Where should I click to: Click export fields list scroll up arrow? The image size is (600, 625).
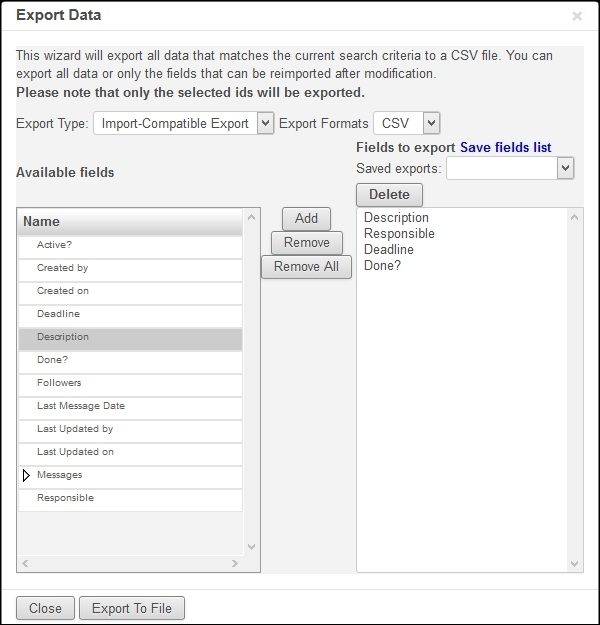[574, 218]
